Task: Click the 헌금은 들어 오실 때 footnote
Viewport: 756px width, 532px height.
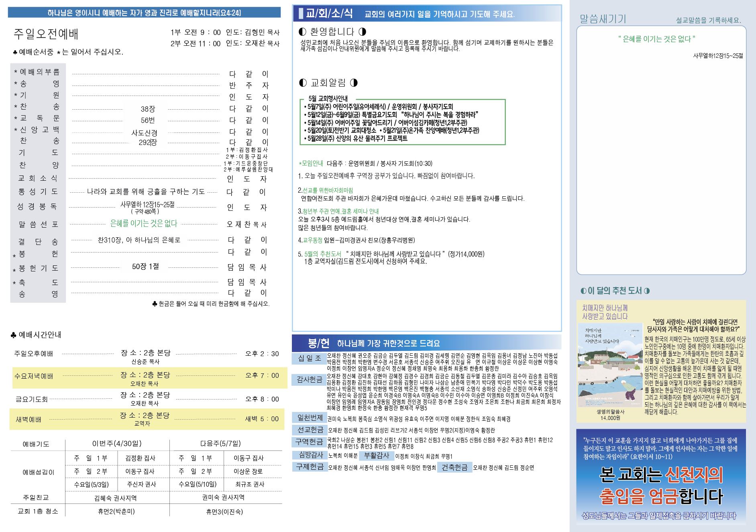Action: point(211,304)
